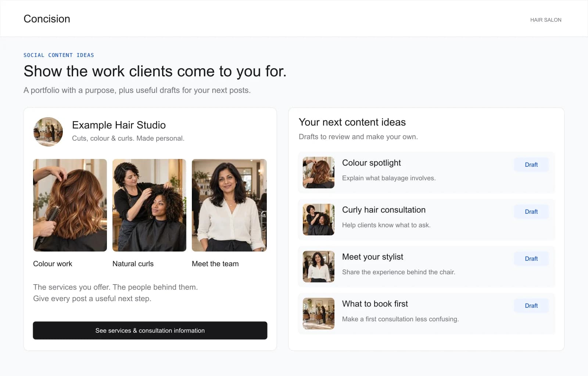Viewport: 588px width, 376px height.
Task: Click See services & consultation information button
Action: pos(150,330)
